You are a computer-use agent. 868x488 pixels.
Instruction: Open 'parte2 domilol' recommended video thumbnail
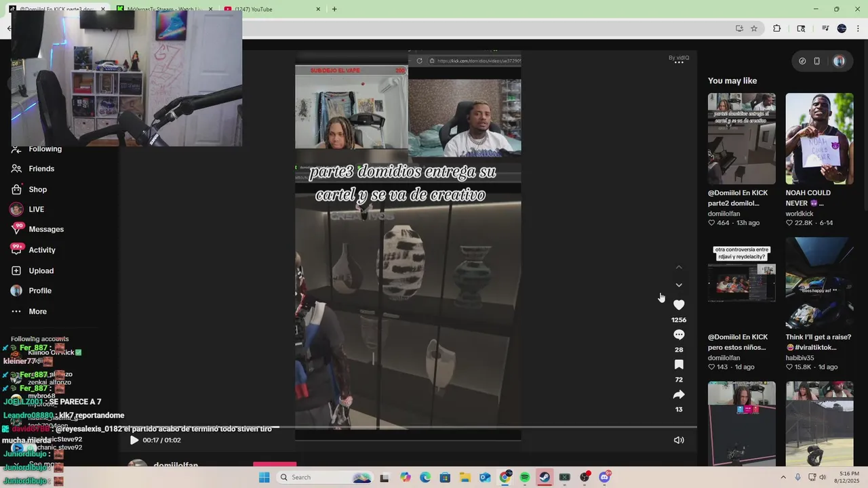point(742,138)
